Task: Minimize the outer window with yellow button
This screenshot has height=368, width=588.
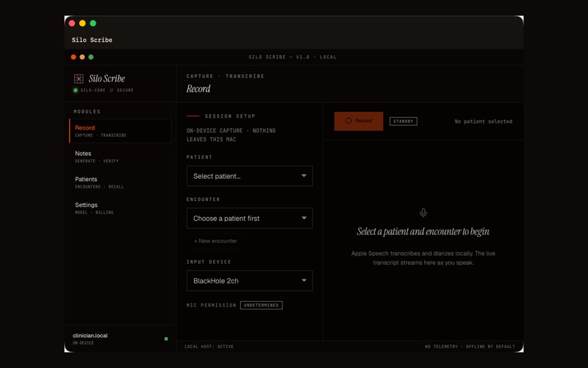Action: pos(82,24)
